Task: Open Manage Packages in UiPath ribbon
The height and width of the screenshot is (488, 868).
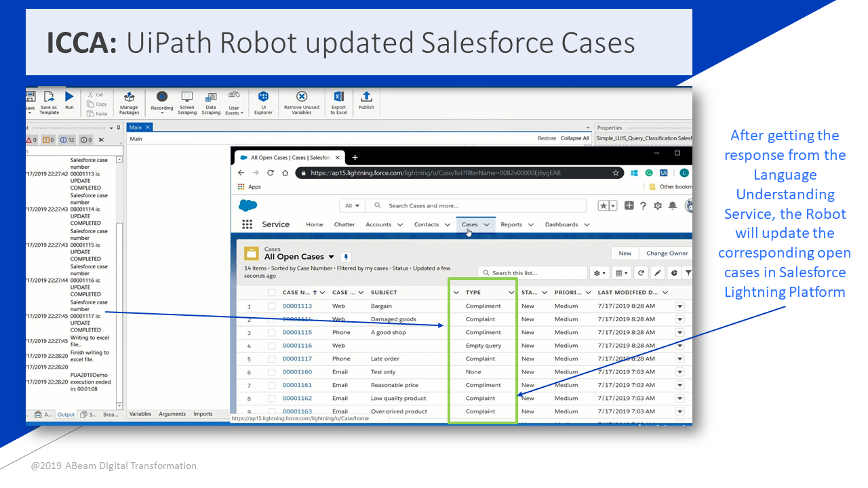Action: [129, 103]
